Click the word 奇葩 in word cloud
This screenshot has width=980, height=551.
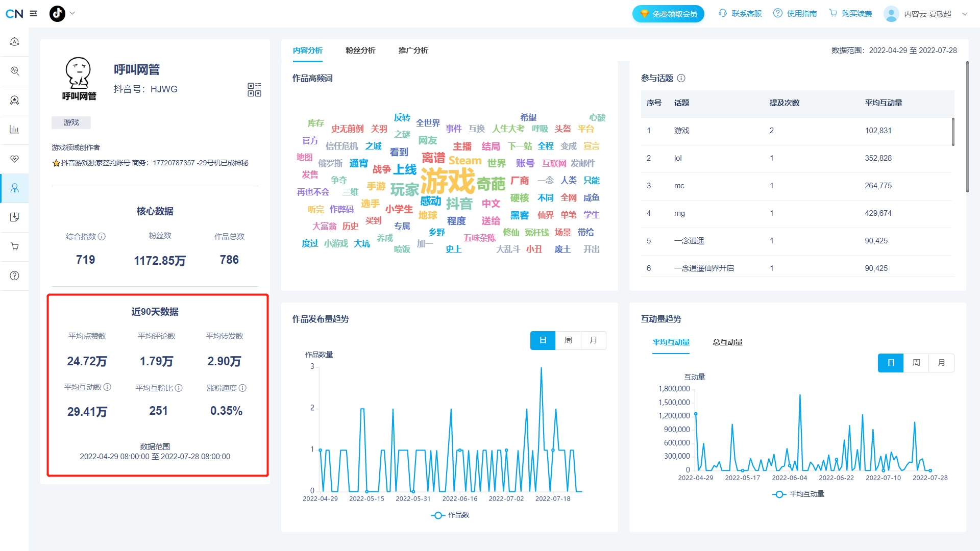[491, 184]
